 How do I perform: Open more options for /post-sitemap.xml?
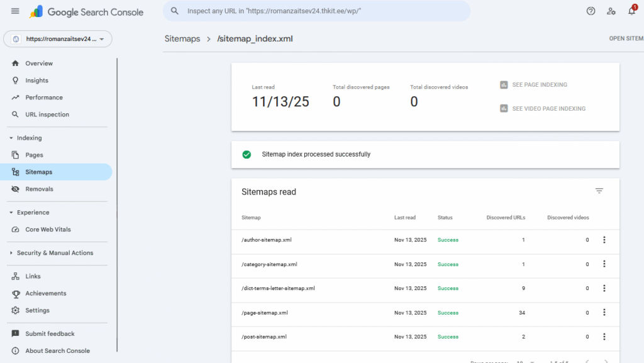pos(604,337)
